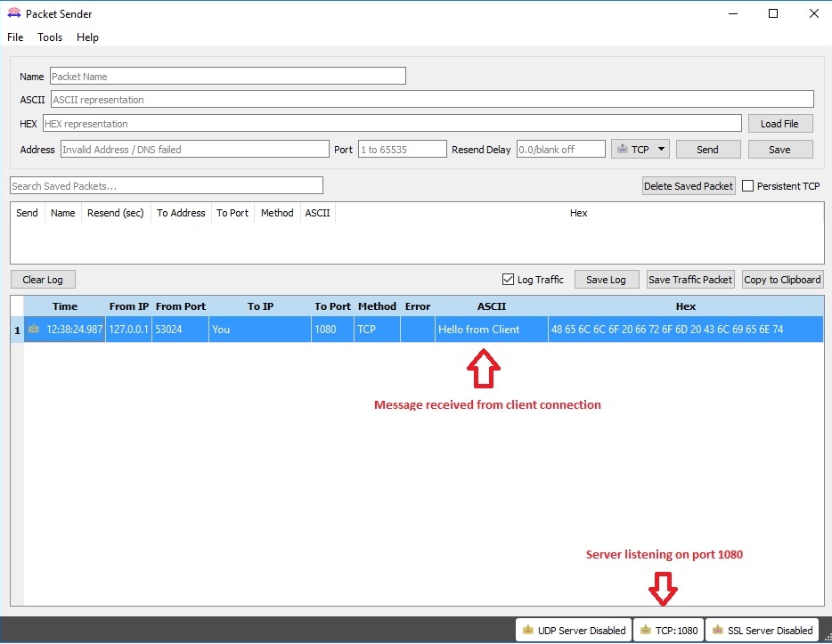The height and width of the screenshot is (644, 832).
Task: Click Load File
Action: pyautogui.click(x=779, y=123)
